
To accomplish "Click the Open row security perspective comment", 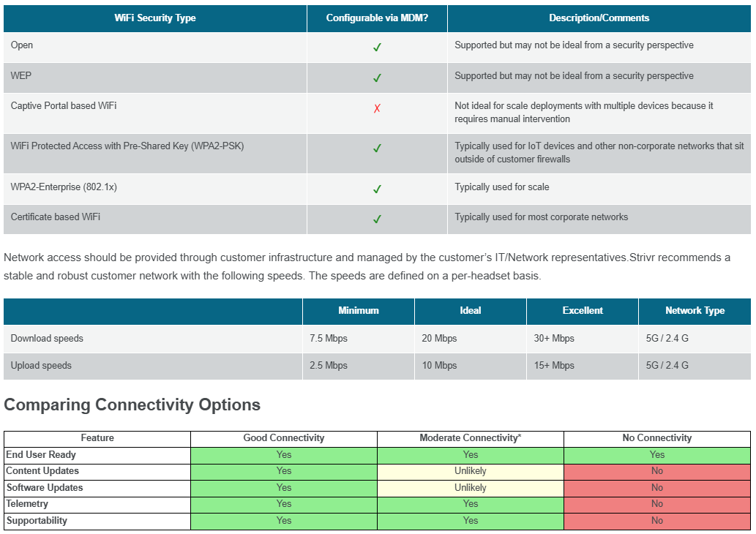I will coord(575,45).
